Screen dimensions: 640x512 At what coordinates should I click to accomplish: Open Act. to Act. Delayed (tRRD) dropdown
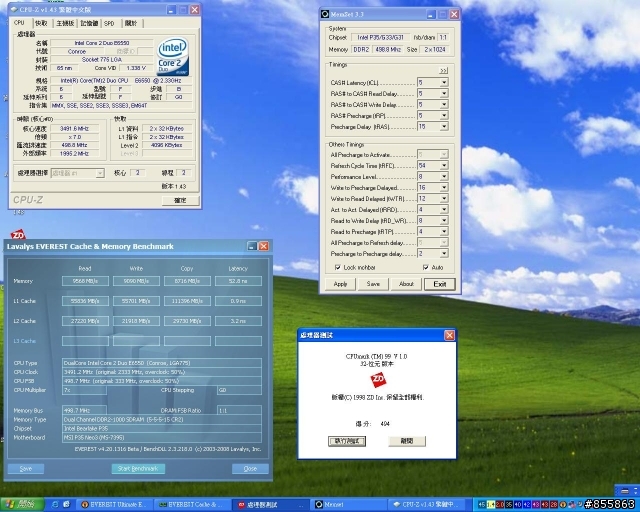(444, 210)
